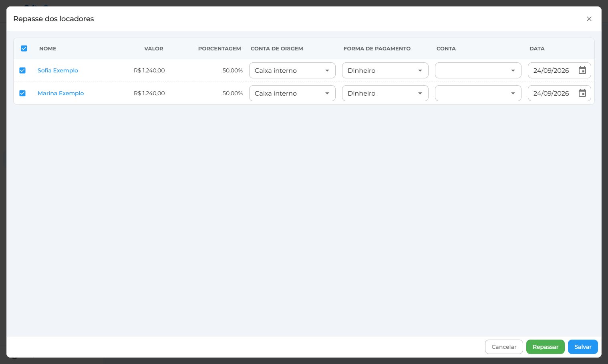
Task: Expand Forma de pagamento dropdown for Marina Exemplo
Action: 385,93
